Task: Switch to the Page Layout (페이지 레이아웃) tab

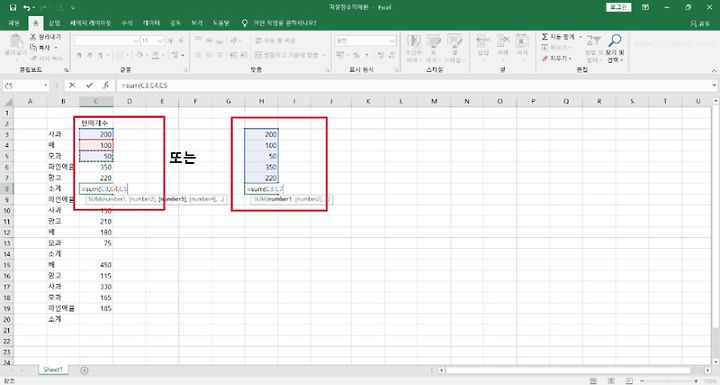Action: 90,23
